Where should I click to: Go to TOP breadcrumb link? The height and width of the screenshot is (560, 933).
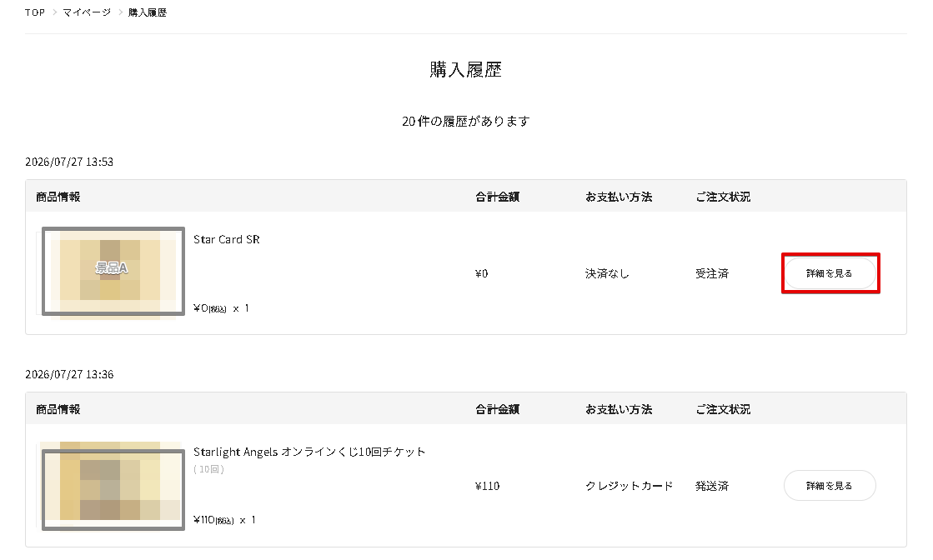point(34,12)
